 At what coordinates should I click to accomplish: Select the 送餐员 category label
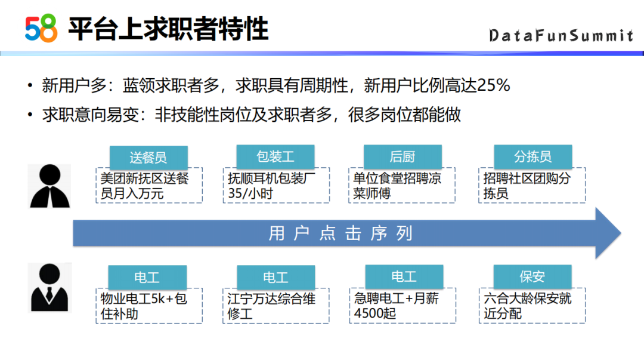(148, 157)
